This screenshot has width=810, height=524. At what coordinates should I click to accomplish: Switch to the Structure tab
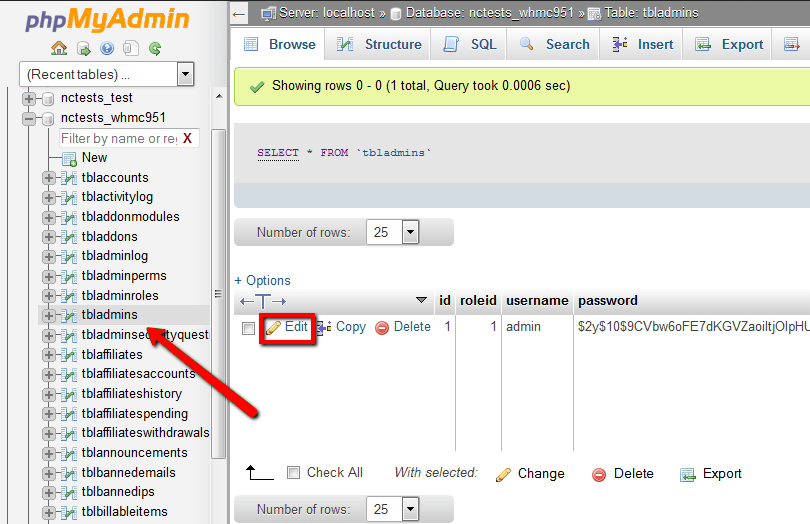pyautogui.click(x=379, y=44)
